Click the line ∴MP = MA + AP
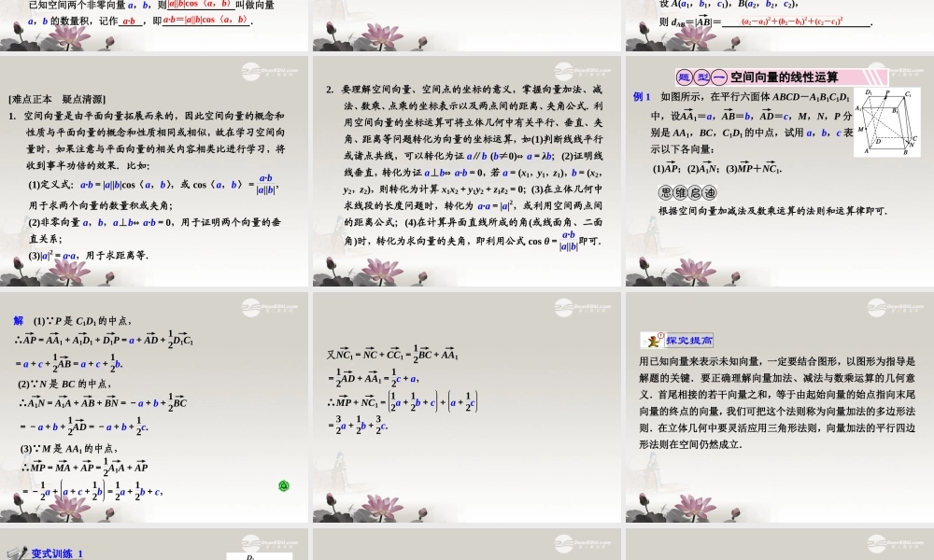 coord(84,466)
